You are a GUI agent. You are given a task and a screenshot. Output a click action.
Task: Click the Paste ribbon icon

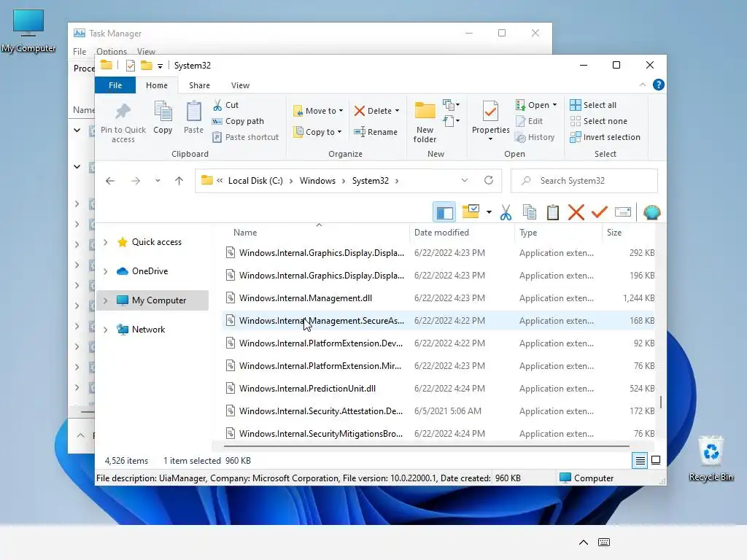(x=193, y=117)
